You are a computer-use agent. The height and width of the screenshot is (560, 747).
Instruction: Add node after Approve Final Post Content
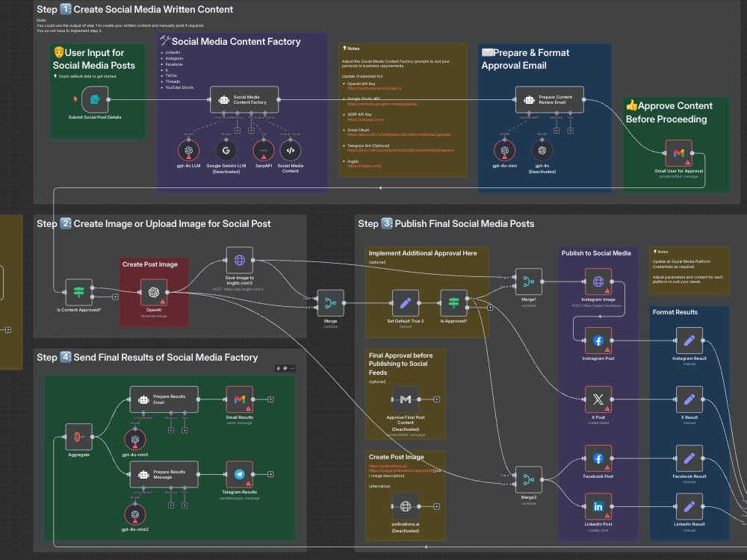(x=436, y=399)
